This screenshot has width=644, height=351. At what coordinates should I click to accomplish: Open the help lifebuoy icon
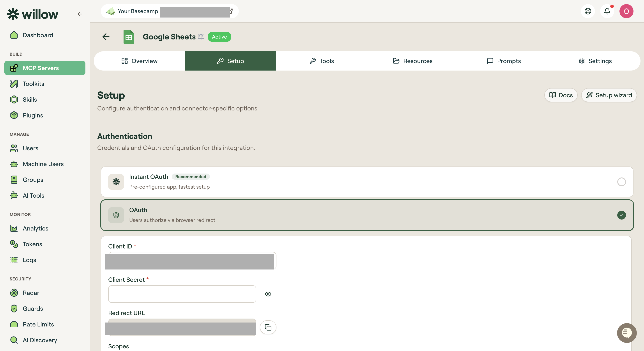tap(588, 11)
